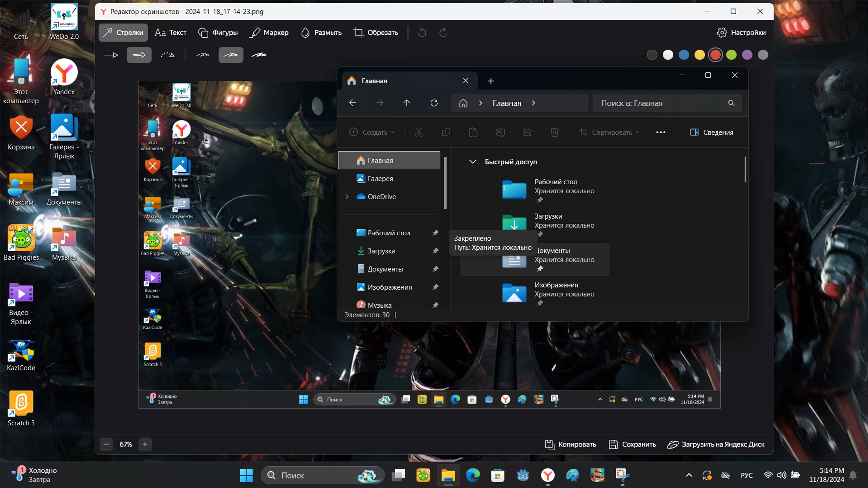868x488 pixels.
Task: Click the Explorer up-arrow navigation icon
Action: (406, 103)
